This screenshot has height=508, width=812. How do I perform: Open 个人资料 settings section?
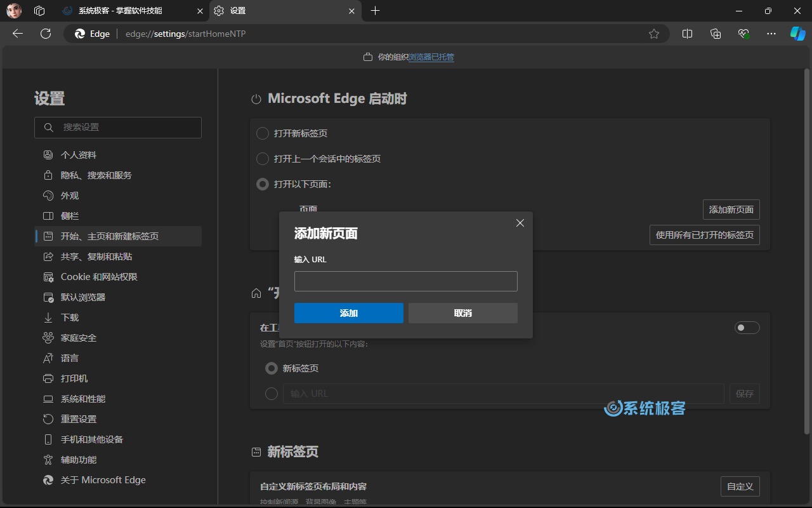tap(118, 155)
